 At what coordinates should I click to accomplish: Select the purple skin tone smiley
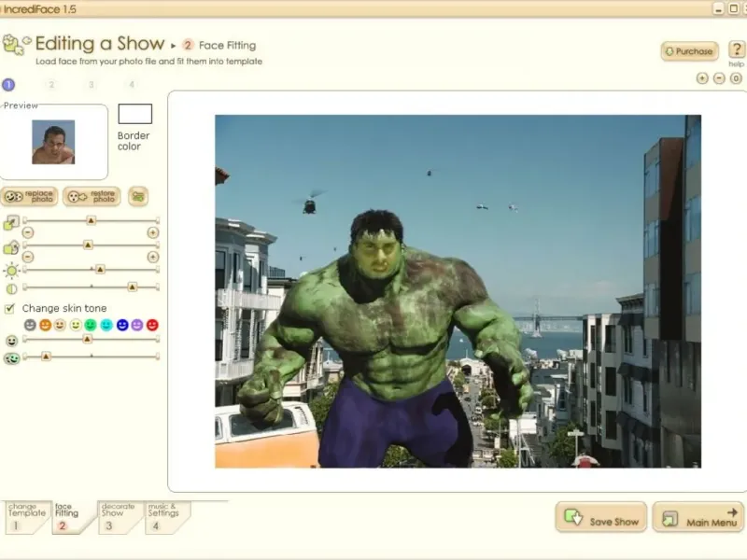point(137,325)
